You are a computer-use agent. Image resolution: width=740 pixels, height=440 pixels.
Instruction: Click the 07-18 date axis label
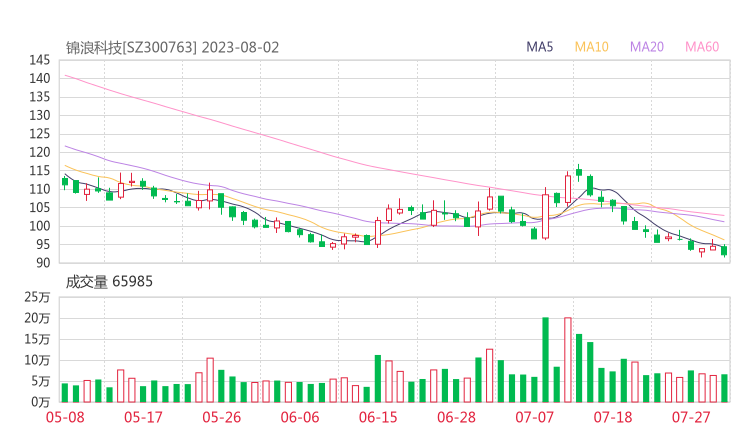tap(613, 417)
